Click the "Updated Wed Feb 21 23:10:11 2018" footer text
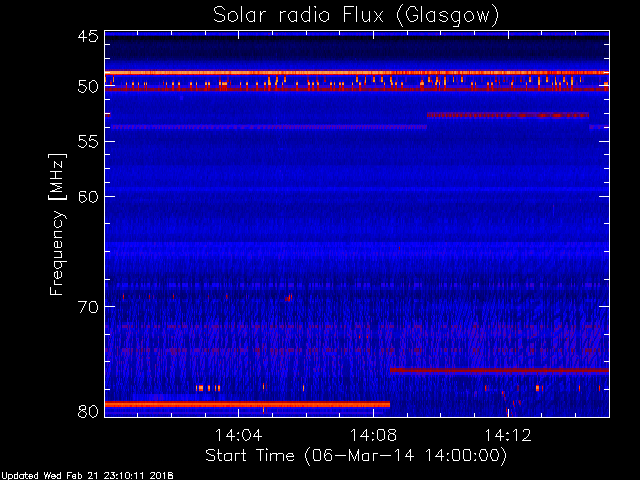The image size is (640, 480). 87,476
